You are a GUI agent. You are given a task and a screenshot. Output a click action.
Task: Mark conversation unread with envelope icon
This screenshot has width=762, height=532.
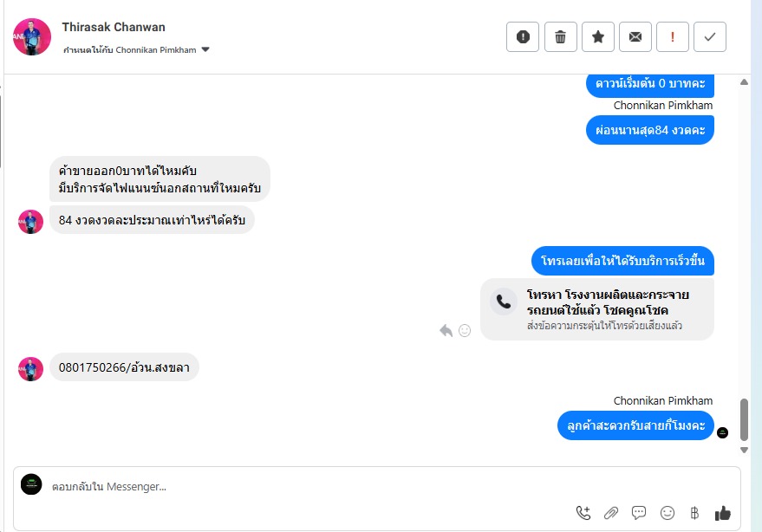click(635, 37)
